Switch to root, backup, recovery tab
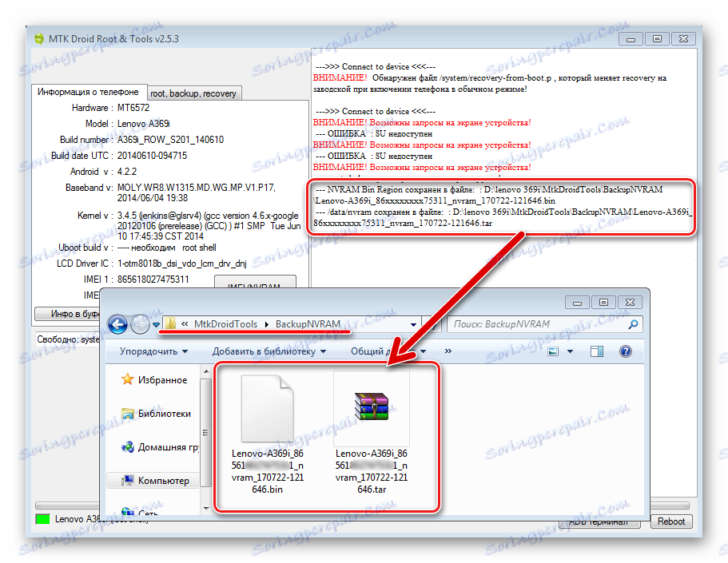728x563 pixels. [x=193, y=93]
